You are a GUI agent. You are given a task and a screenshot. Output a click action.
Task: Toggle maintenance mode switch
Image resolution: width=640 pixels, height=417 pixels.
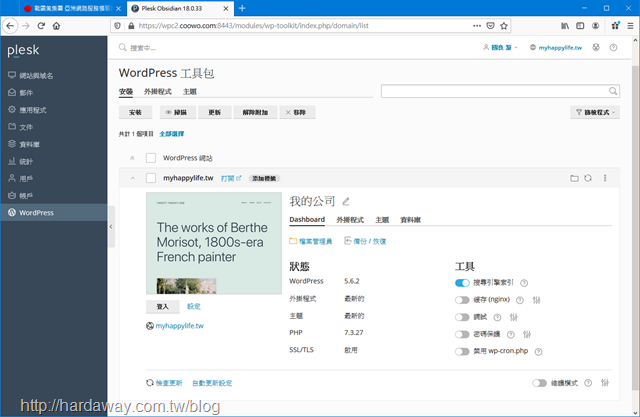[539, 383]
